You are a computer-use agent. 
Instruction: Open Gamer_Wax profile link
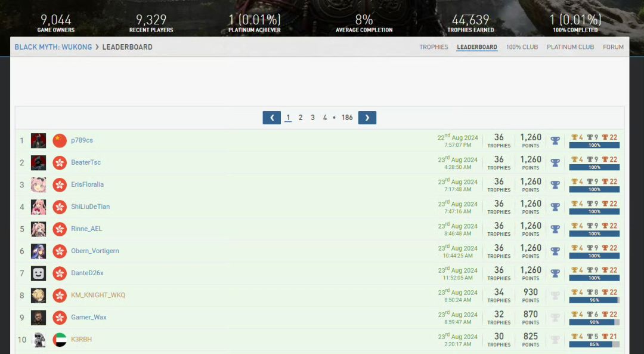[89, 318]
